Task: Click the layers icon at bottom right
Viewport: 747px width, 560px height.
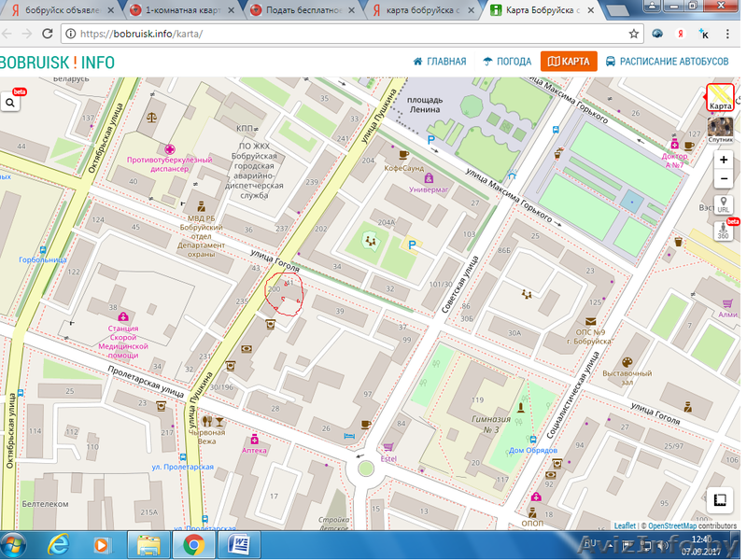Action: 719,499
